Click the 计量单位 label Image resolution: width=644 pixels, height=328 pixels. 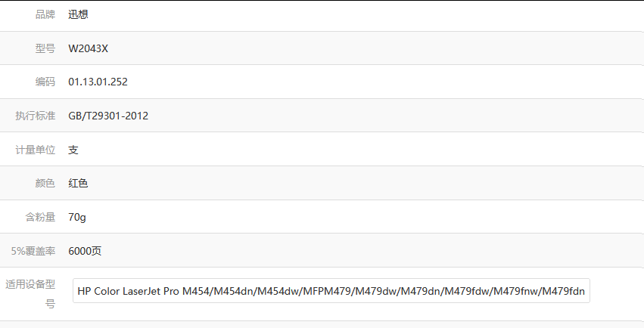pos(36,150)
